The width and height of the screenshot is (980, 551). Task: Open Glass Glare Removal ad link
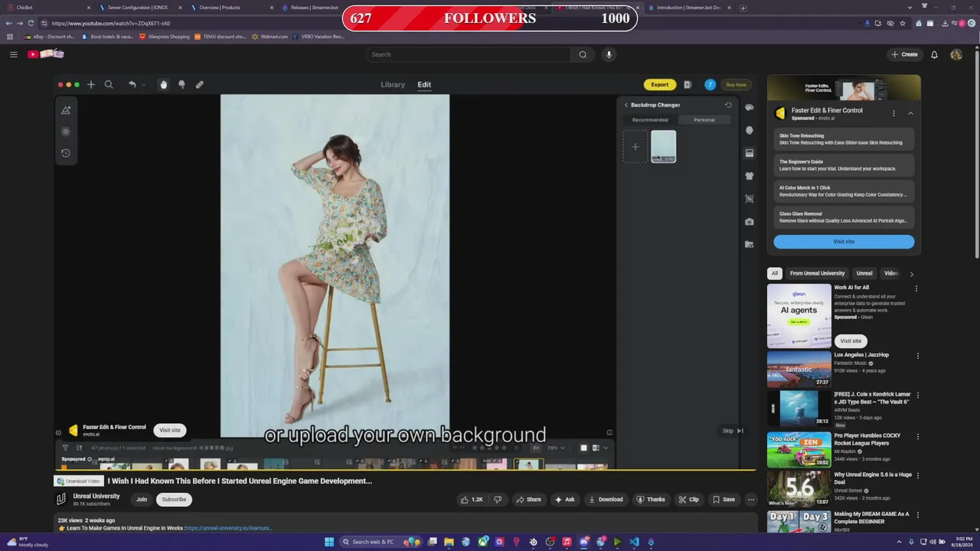(x=844, y=217)
